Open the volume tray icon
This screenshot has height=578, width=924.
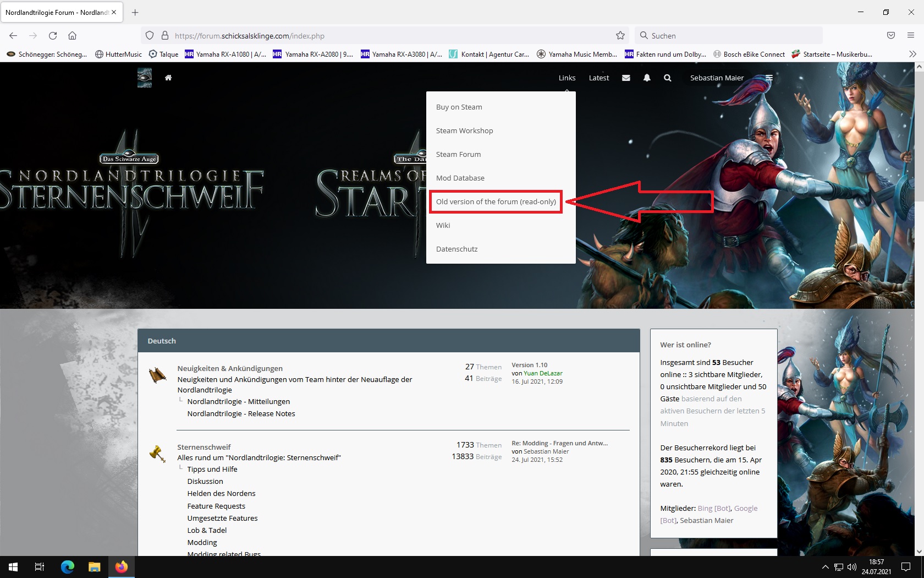tap(852, 567)
